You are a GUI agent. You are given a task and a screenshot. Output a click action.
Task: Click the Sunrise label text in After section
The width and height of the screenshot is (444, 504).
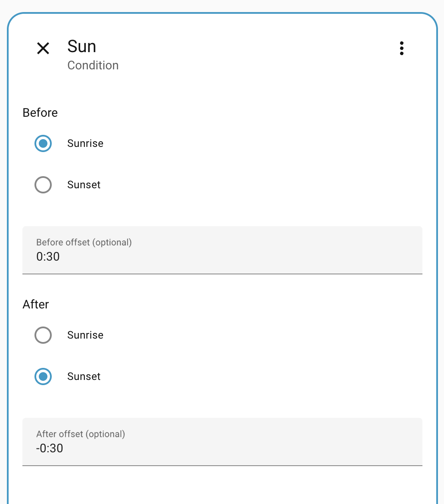[x=85, y=335]
